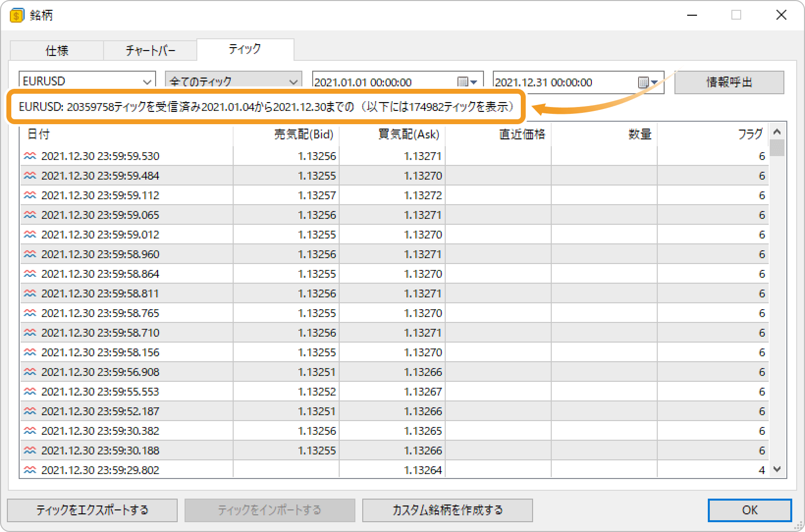Click flag value 4 in last row

point(762,470)
